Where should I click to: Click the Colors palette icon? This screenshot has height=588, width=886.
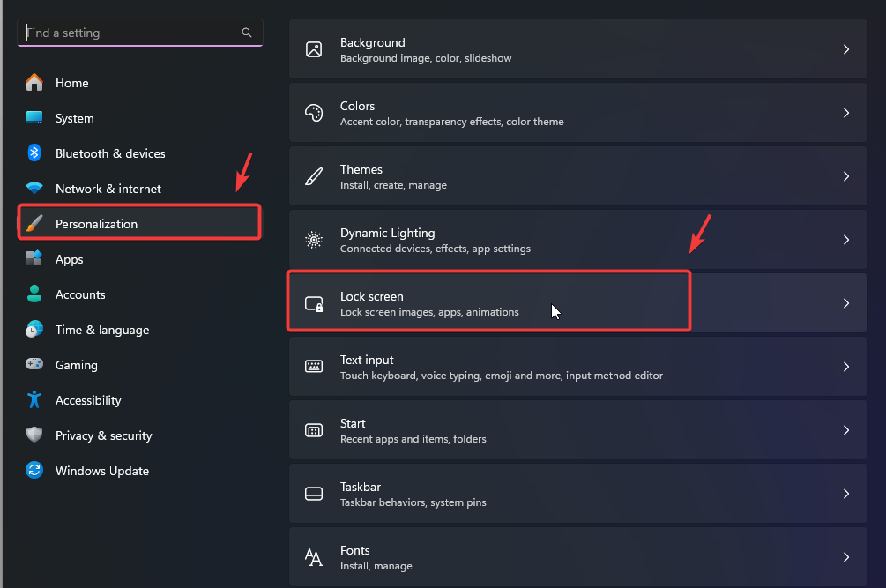click(x=314, y=113)
